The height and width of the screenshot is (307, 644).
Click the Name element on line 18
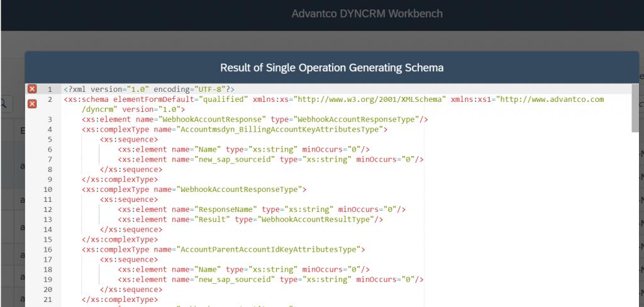[243, 270]
